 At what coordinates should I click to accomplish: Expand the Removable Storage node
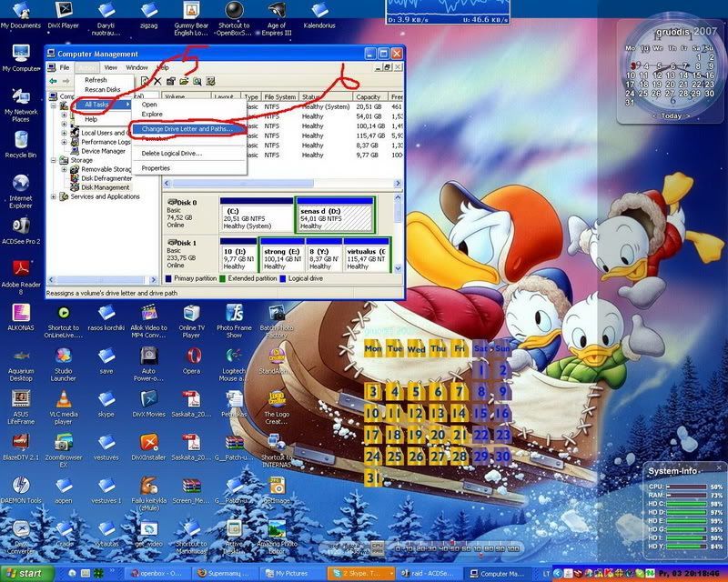(64, 169)
